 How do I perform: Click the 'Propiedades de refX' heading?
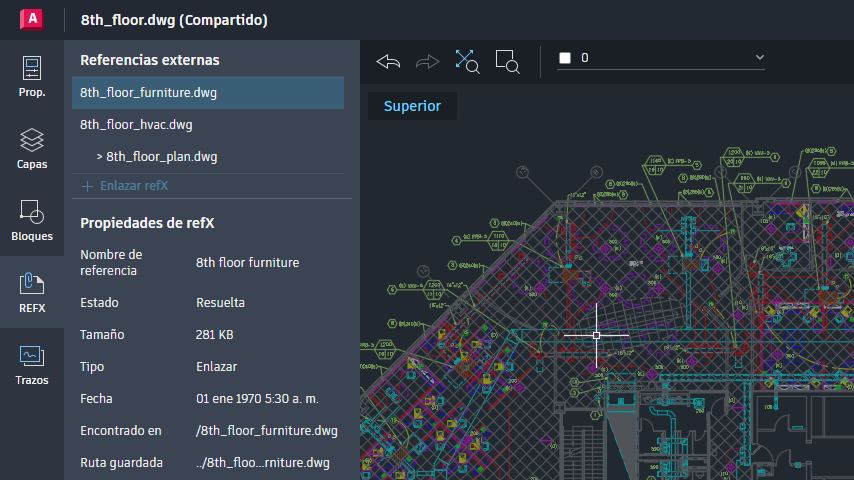point(147,223)
